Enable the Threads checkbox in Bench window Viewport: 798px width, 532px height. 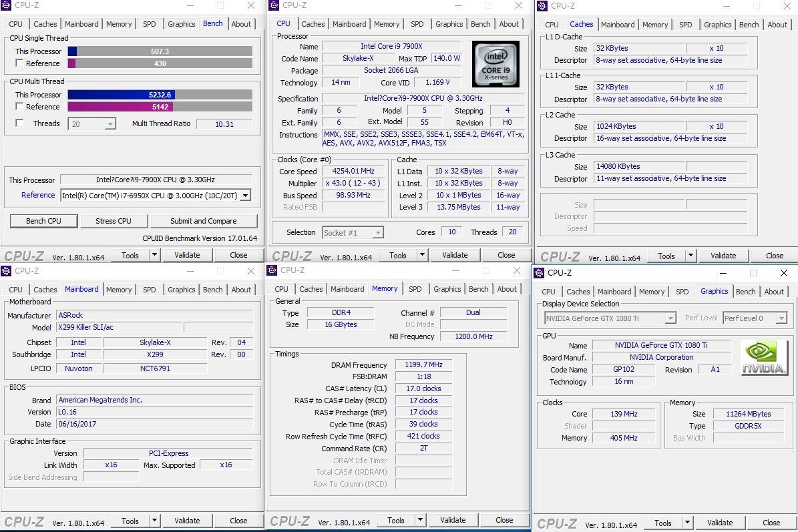[19, 123]
